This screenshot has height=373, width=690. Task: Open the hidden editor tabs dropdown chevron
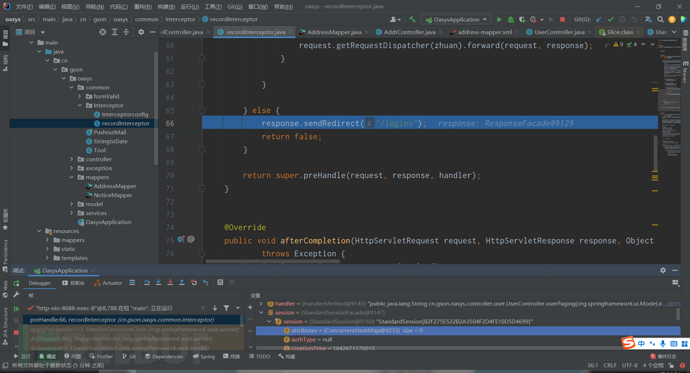pyautogui.click(x=674, y=32)
